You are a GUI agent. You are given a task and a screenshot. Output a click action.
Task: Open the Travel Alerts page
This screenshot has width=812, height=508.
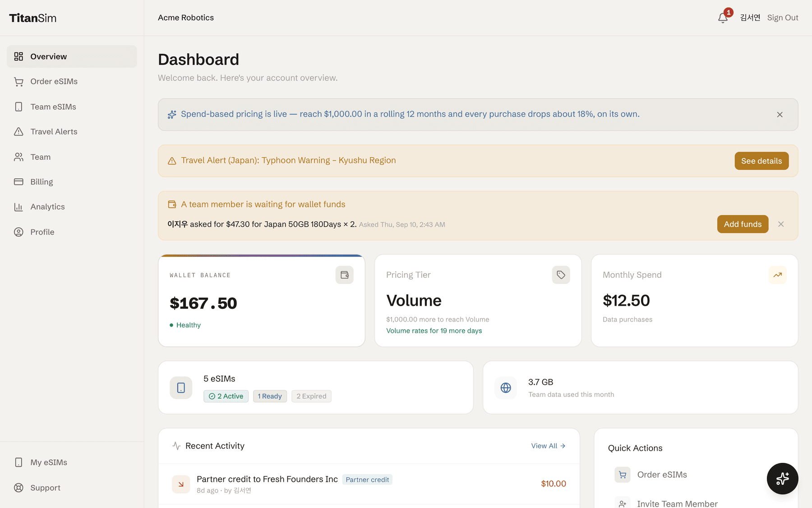pyautogui.click(x=72, y=132)
